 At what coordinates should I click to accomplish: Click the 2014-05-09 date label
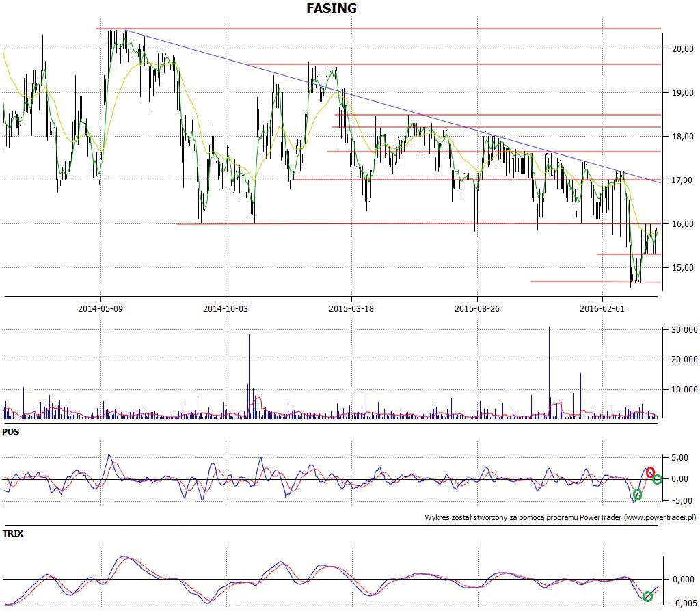(100, 308)
